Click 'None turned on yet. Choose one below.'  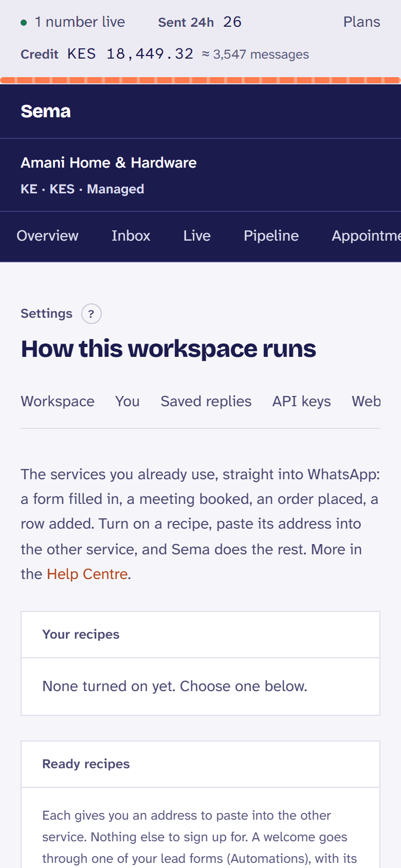(x=175, y=686)
